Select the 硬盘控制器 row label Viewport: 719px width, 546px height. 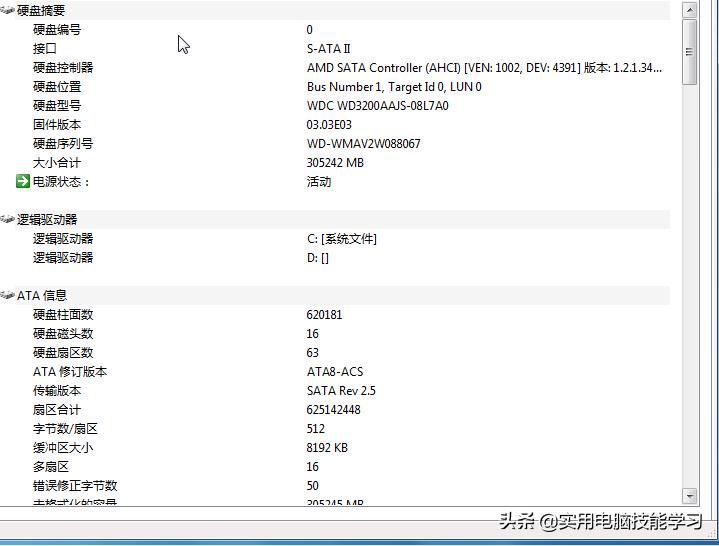tap(63, 68)
